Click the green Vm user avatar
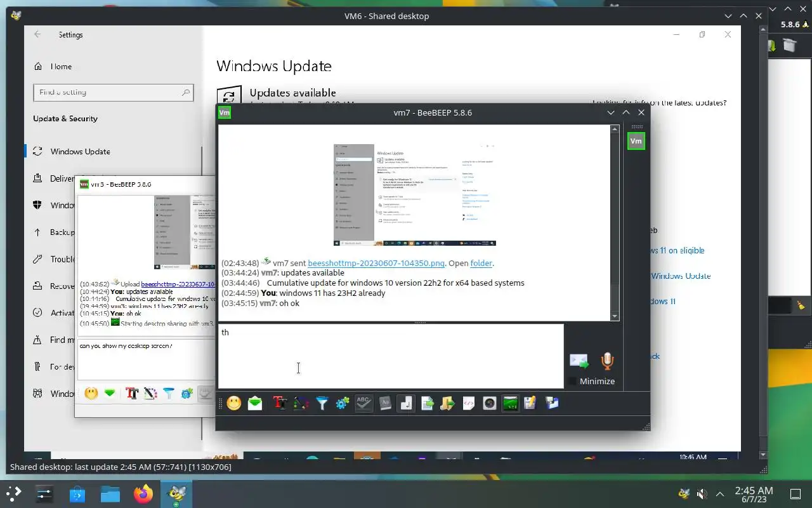The width and height of the screenshot is (812, 508). 636,141
